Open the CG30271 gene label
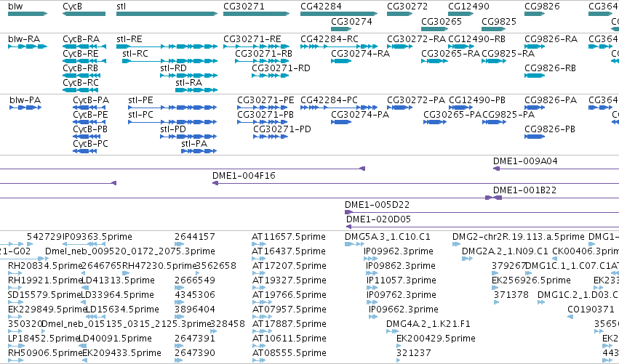The image size is (619, 364). tap(244, 7)
